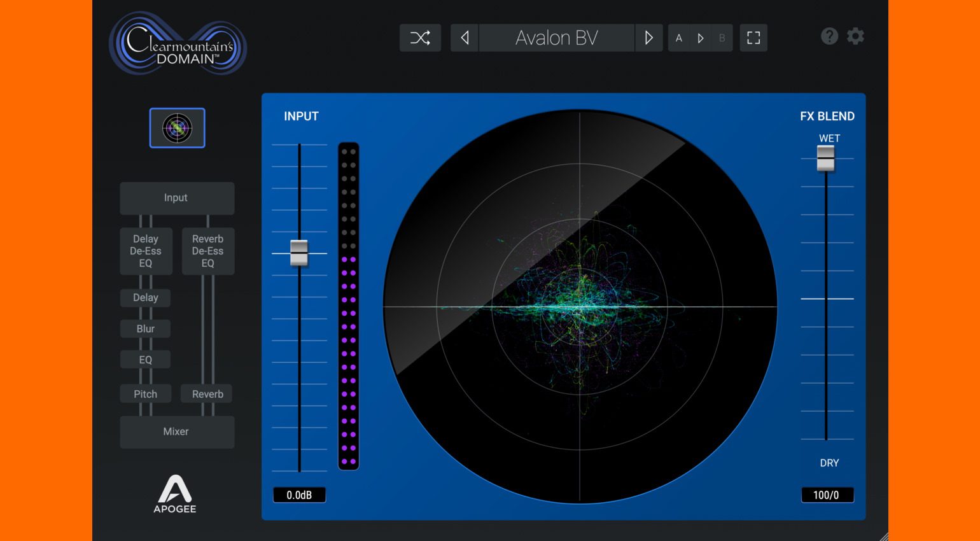This screenshot has width=980, height=541.
Task: Open the Blur module
Action: (x=146, y=328)
